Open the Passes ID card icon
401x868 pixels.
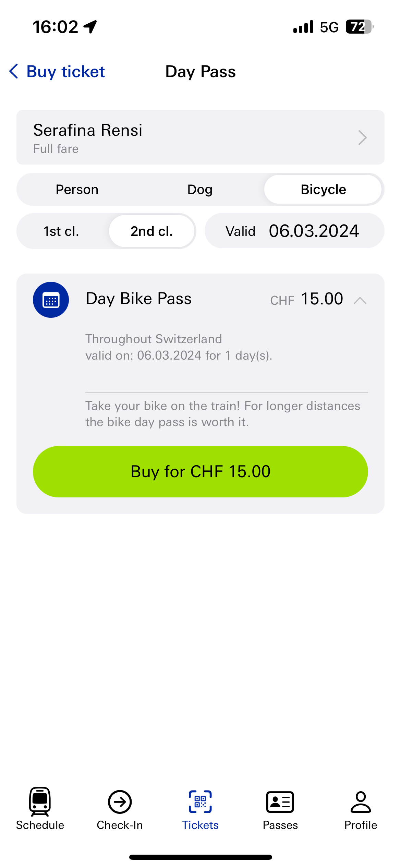point(280,802)
